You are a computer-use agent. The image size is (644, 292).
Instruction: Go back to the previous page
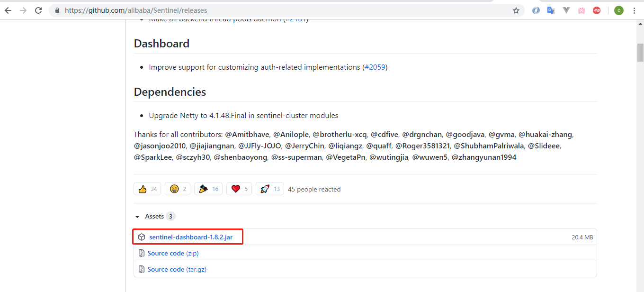[x=8, y=10]
